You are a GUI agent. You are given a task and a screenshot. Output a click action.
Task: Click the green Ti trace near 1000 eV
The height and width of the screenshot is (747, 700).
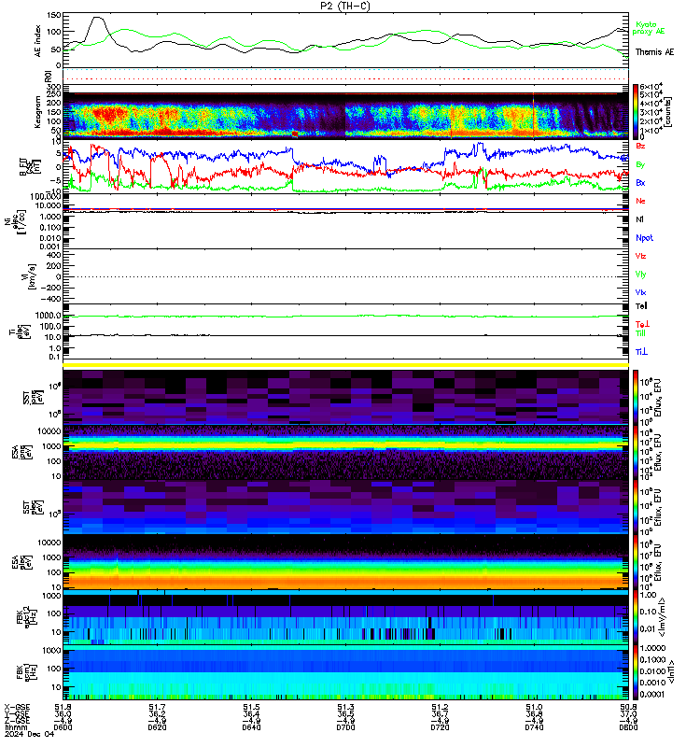[345, 316]
